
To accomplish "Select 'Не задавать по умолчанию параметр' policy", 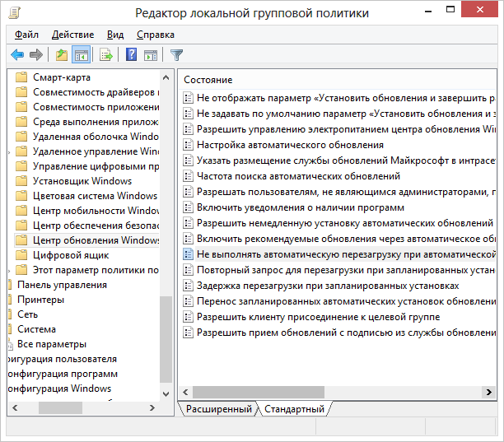I will [x=346, y=114].
